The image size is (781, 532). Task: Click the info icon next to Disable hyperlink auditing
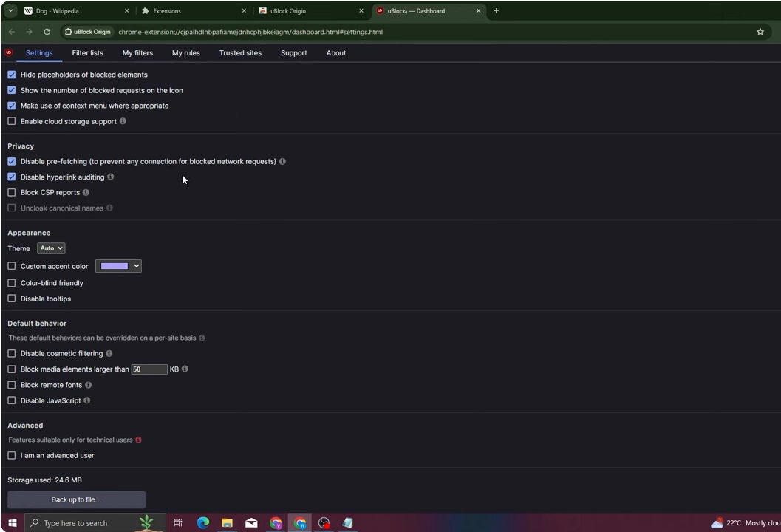coord(111,177)
